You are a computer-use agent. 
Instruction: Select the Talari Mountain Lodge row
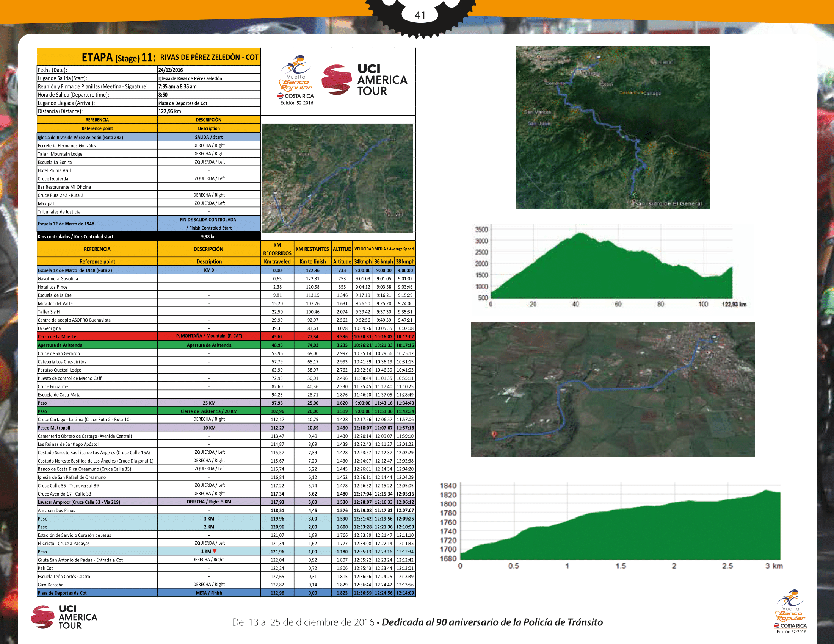(x=149, y=154)
